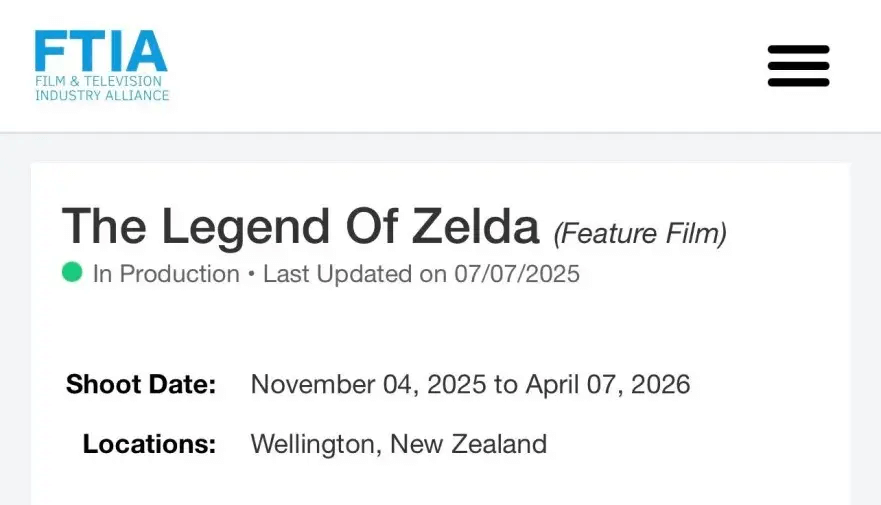The height and width of the screenshot is (505, 881).
Task: Click the Locations label
Action: point(149,444)
